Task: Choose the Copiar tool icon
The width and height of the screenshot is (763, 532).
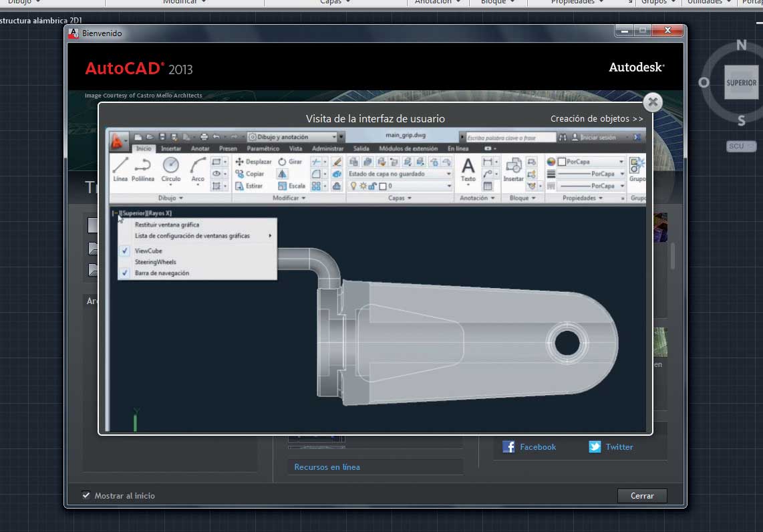Action: (239, 174)
